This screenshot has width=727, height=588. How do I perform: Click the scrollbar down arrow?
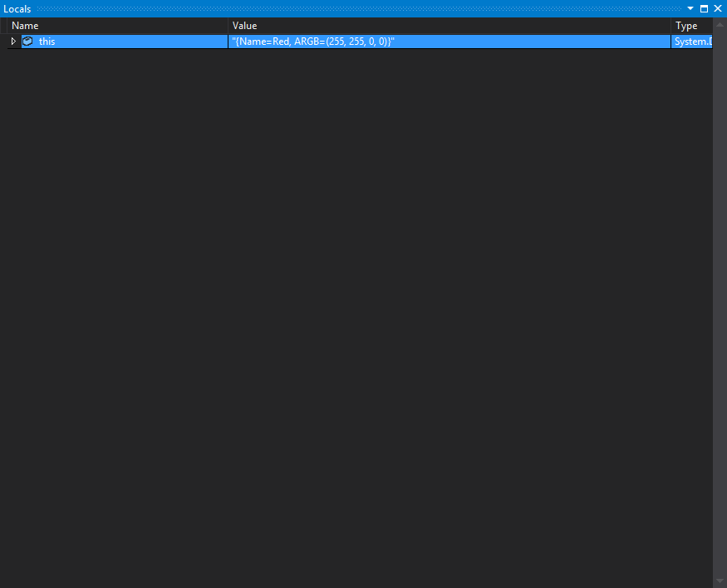pos(720,581)
